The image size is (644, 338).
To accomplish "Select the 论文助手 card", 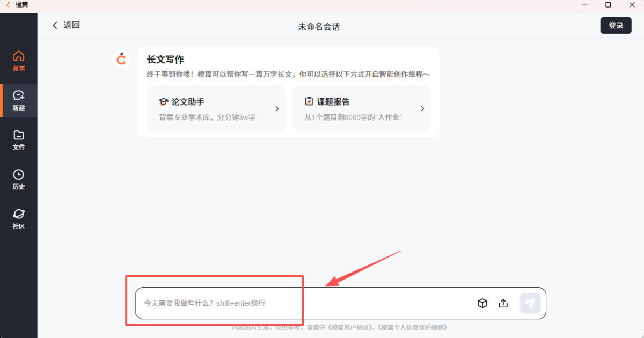I will pos(216,108).
